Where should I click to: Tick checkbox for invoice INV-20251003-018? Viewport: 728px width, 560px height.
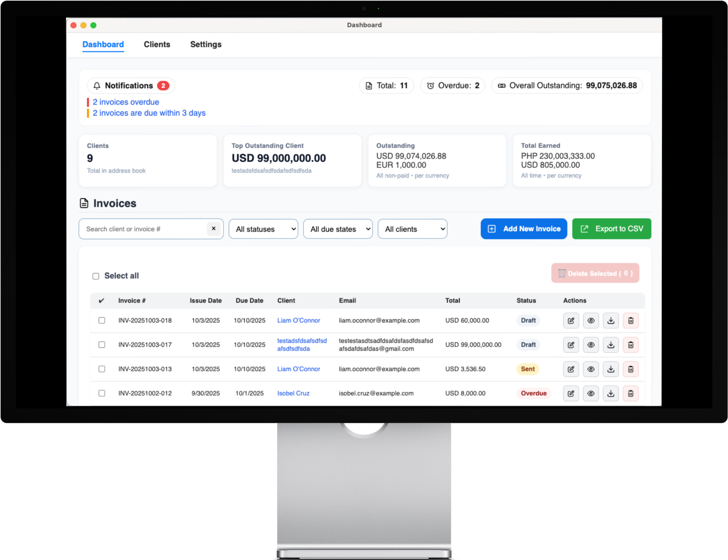pos(102,320)
